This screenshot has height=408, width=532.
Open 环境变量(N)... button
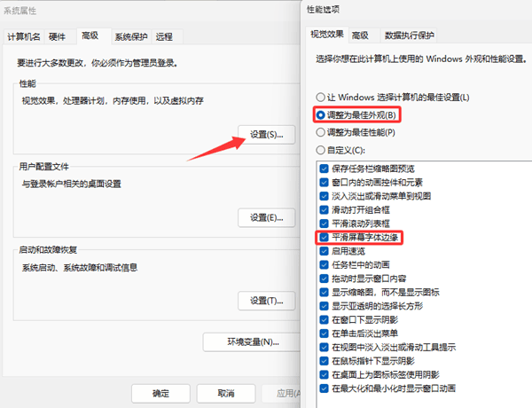[252, 341]
